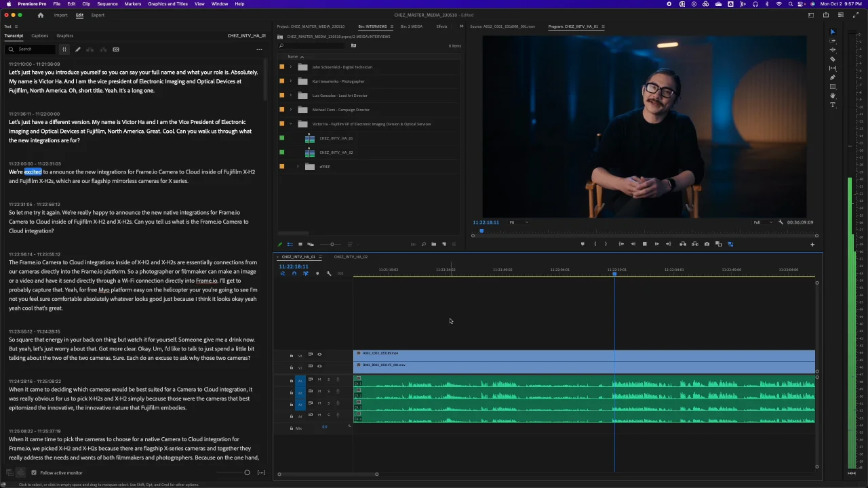868x488 pixels.
Task: Open the Full playback resolution dropdown
Action: click(x=762, y=222)
